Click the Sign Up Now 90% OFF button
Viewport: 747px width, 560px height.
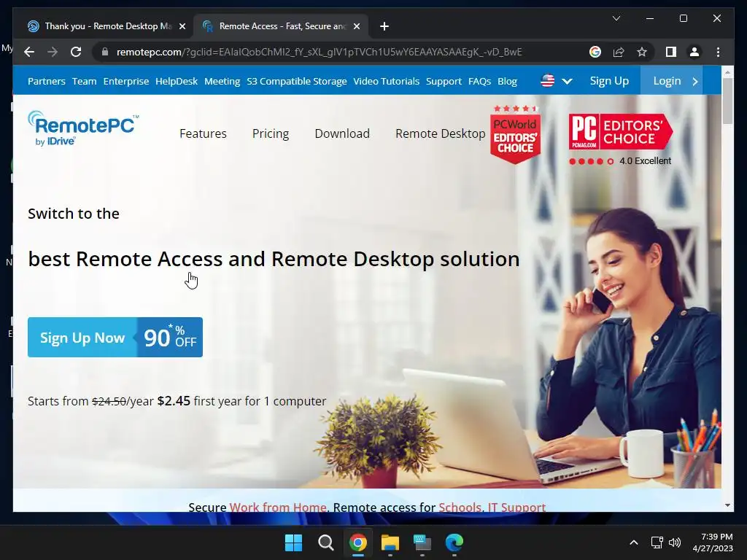point(115,337)
